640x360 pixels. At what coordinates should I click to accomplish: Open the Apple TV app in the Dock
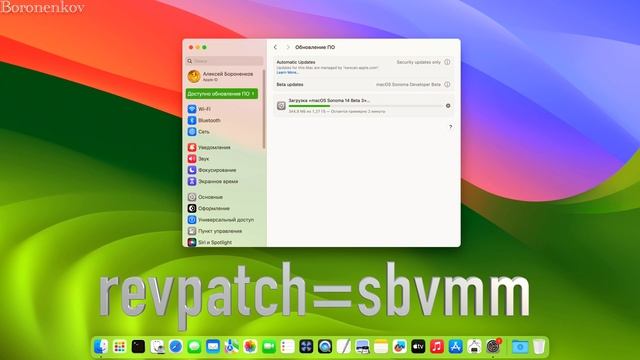click(x=418, y=347)
